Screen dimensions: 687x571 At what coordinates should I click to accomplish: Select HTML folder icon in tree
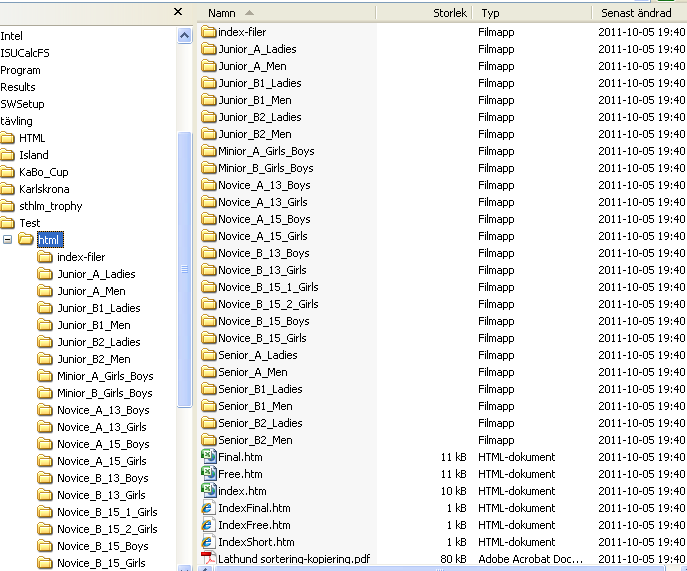(7, 138)
